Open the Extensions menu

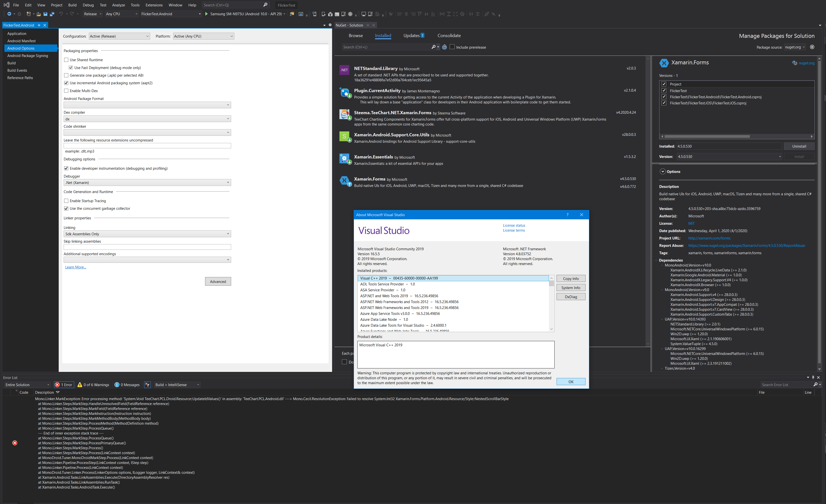[154, 5]
